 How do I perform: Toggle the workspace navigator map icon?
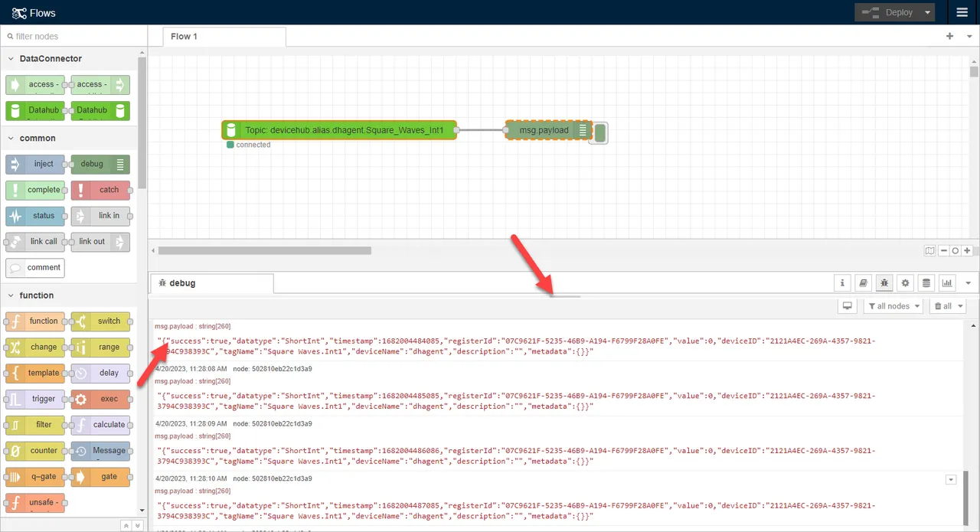(929, 250)
